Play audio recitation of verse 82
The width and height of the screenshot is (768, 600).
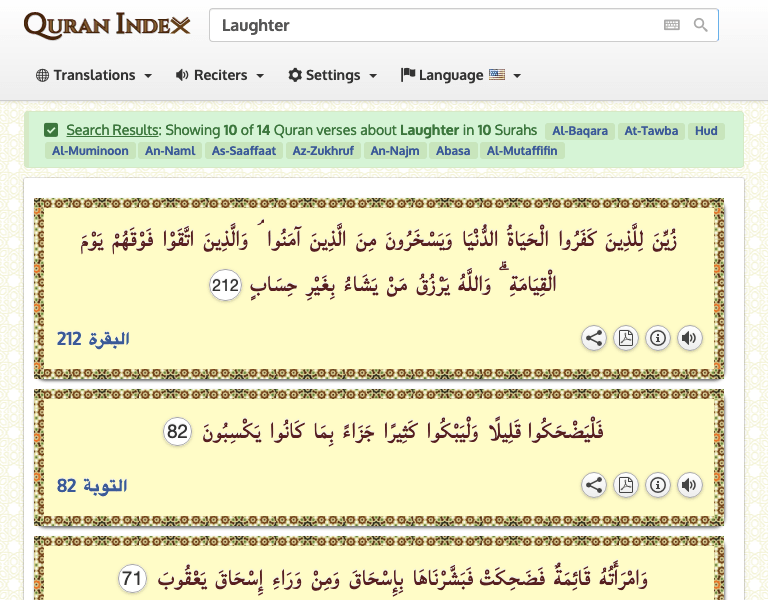[689, 486]
